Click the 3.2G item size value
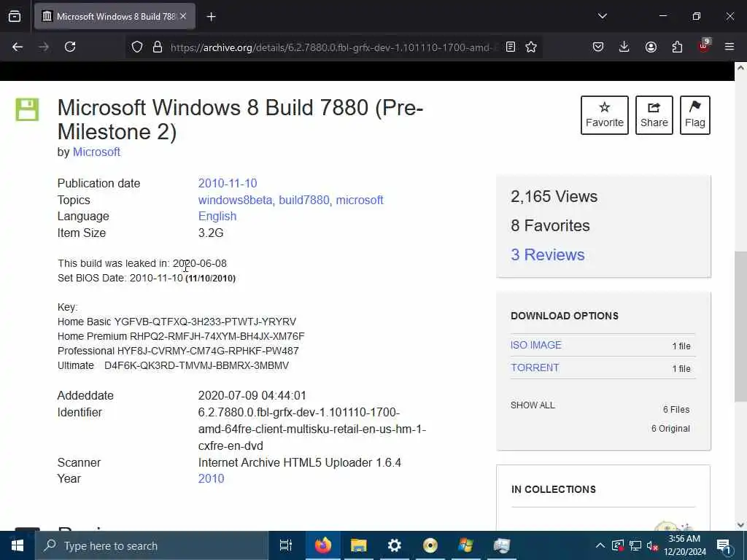The image size is (747, 560). [211, 233]
